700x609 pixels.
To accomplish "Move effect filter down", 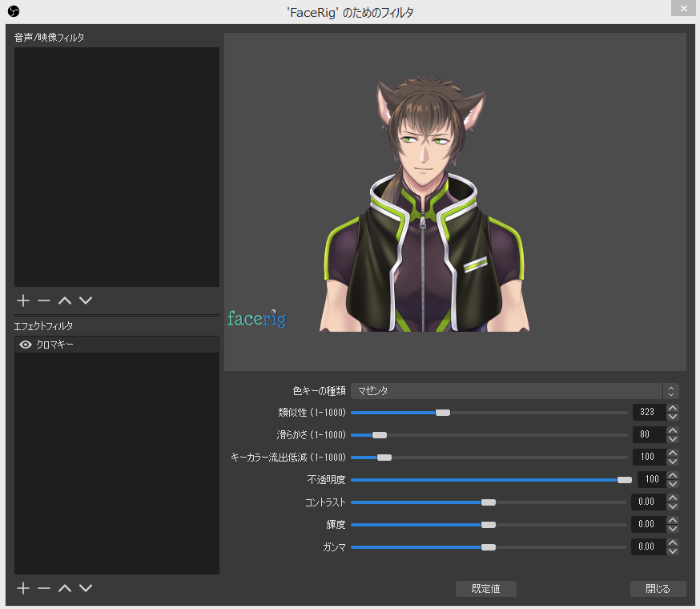I will click(x=86, y=588).
